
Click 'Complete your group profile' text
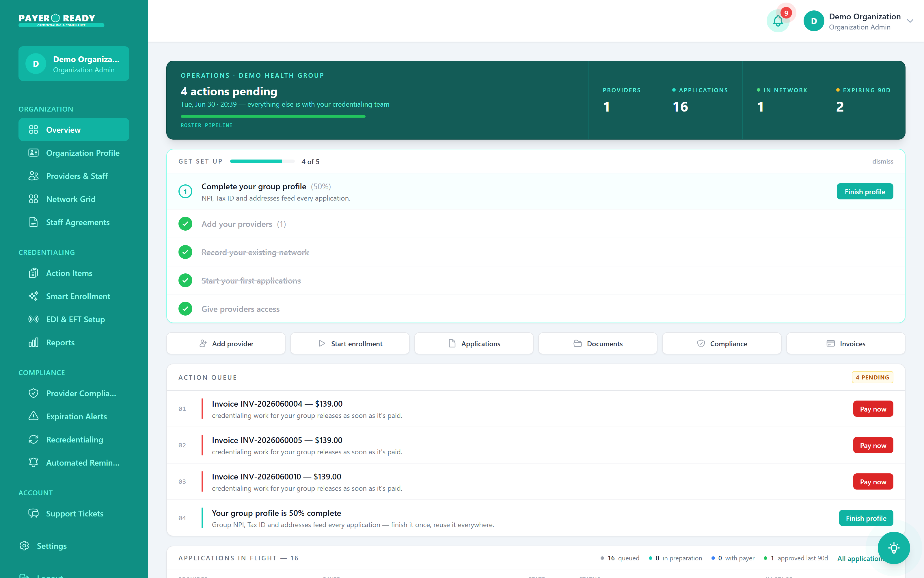point(254,186)
